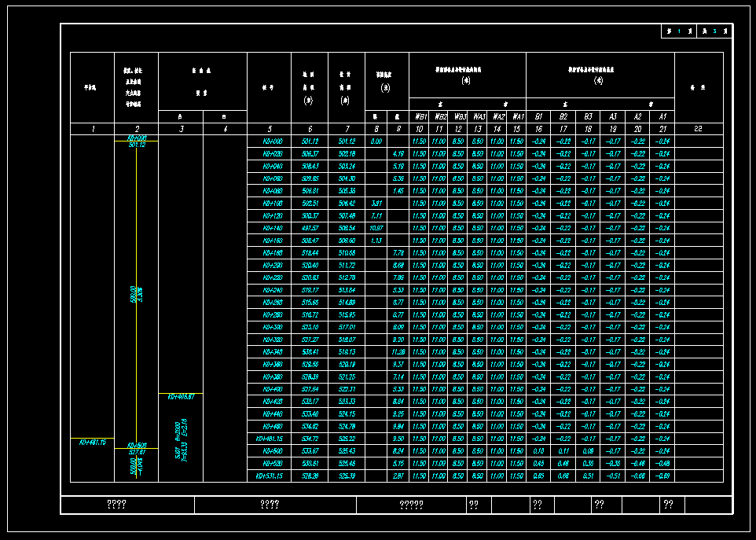Click the page number box at top right
This screenshot has width=756, height=540.
click(696, 31)
